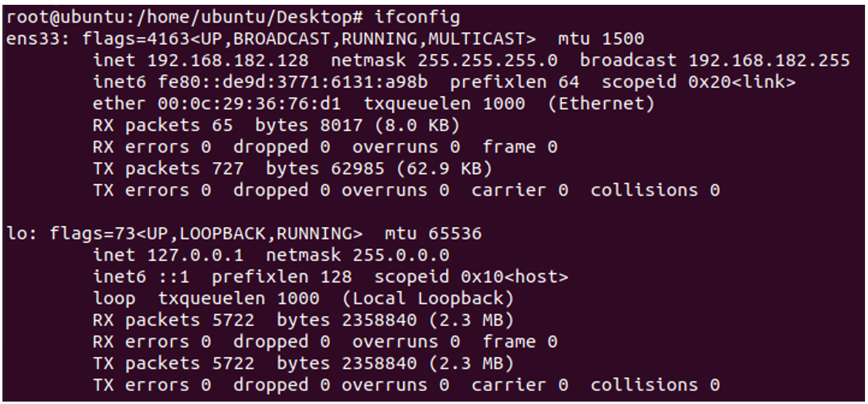Viewport: 868px width, 404px height.
Task: Click the inet6 fe80::de9d:3771:6131:a98b address
Action: 293,82
